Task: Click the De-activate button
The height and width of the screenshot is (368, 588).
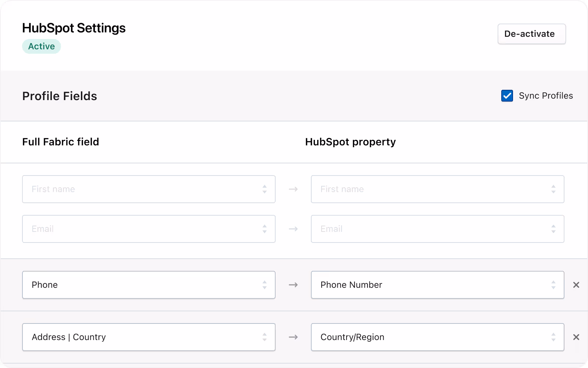Action: (531, 34)
